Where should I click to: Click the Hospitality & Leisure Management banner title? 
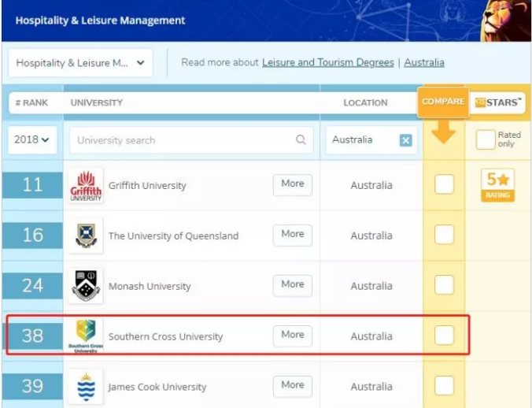[x=100, y=20]
